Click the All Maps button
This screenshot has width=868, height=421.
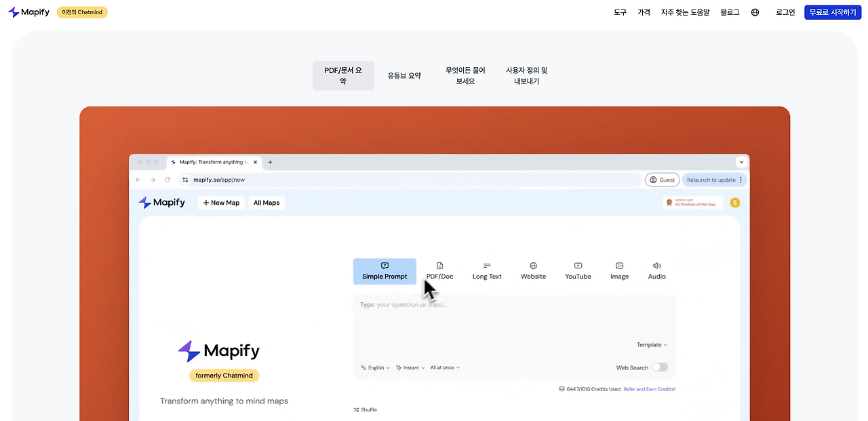[267, 202]
